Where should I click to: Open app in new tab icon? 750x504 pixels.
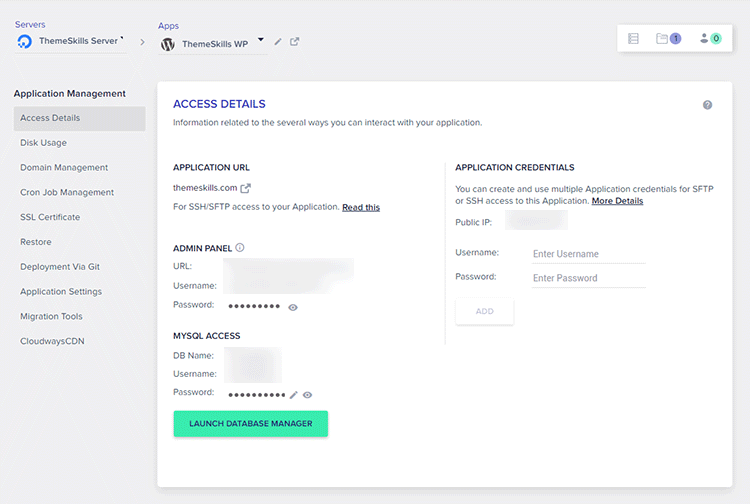point(295,42)
